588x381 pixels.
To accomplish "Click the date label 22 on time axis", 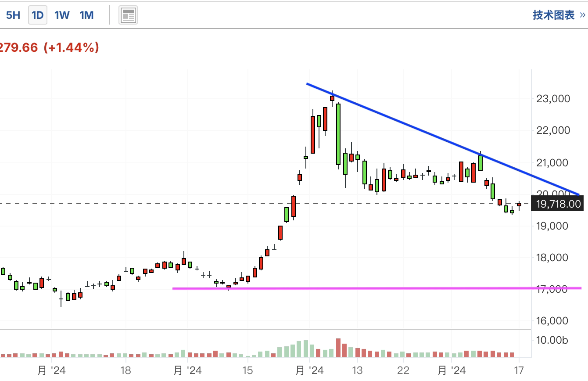I will point(403,370).
